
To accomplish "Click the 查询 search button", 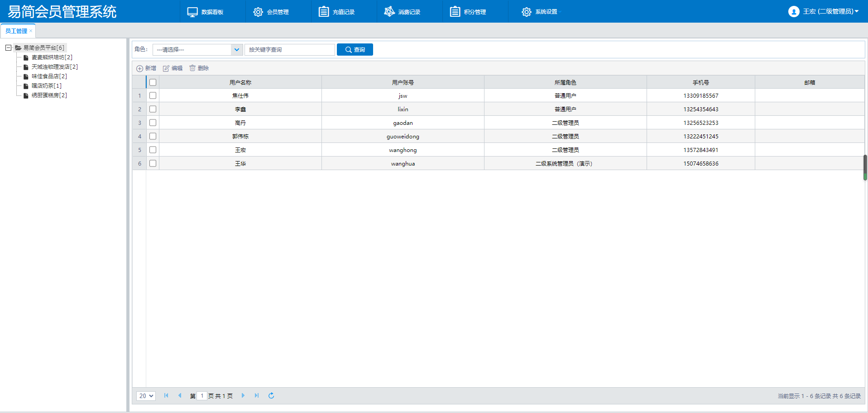I will click(355, 50).
